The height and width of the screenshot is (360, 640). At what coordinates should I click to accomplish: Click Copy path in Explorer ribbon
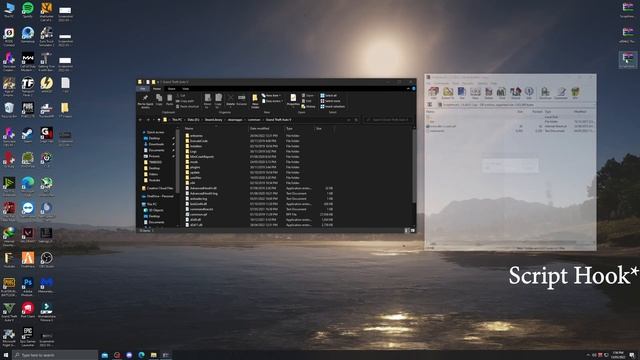[x=185, y=101]
